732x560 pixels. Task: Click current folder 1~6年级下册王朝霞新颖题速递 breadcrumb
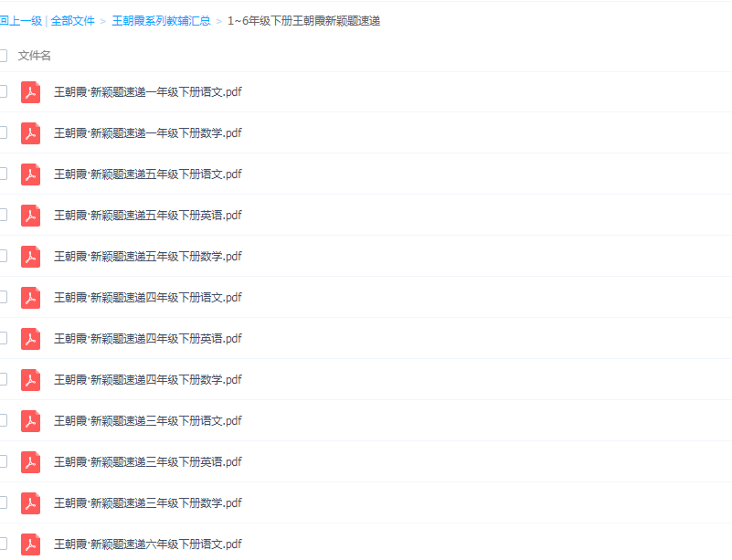pos(303,21)
